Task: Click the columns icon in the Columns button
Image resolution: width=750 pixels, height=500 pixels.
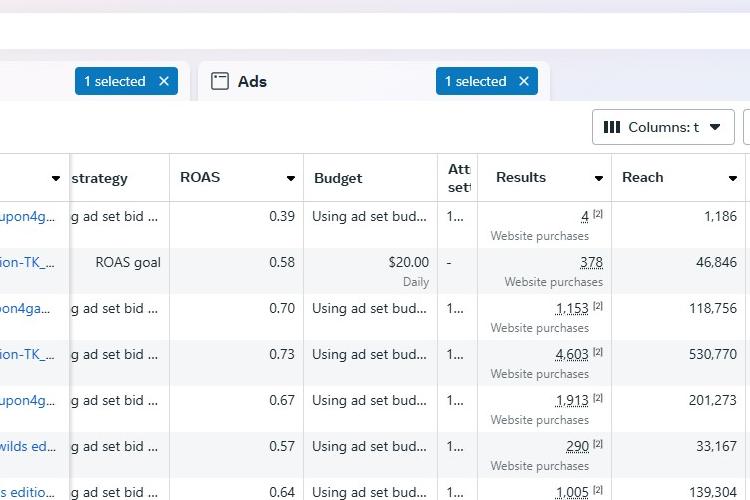Action: coord(612,128)
